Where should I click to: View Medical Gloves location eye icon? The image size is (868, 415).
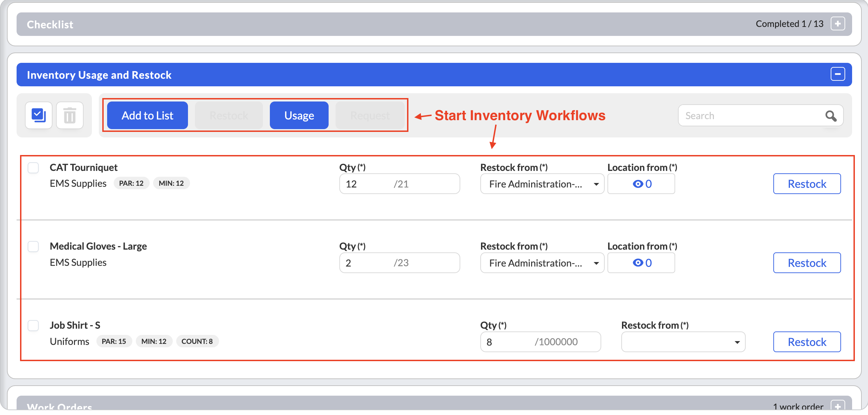pos(638,263)
